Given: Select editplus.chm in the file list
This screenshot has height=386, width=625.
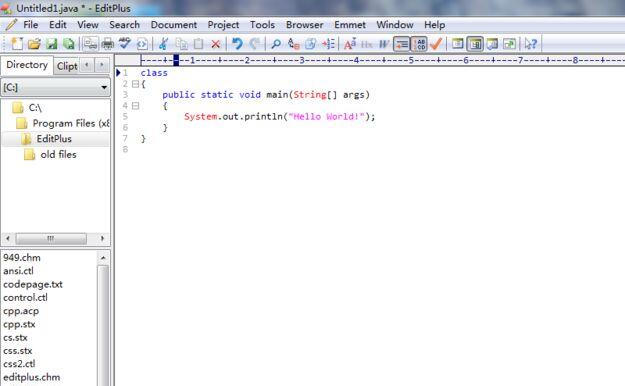Looking at the screenshot, I should (31, 377).
